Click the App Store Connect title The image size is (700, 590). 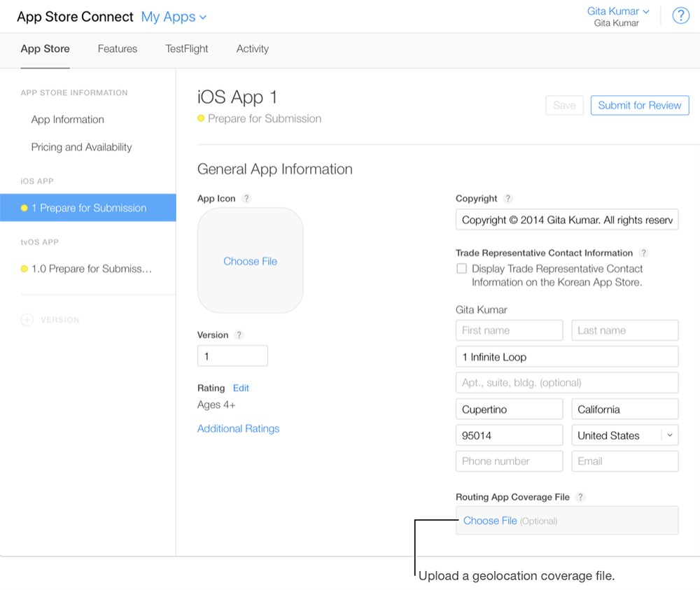(x=75, y=17)
